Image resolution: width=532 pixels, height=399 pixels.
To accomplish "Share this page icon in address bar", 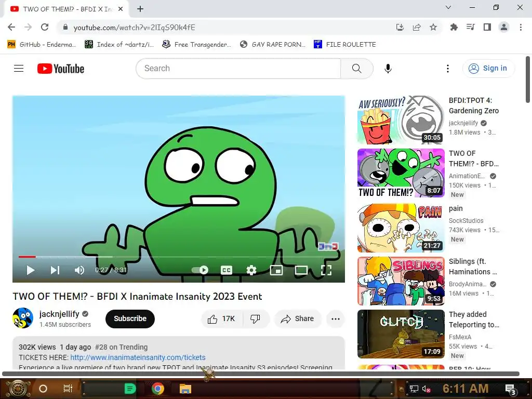I will click(x=417, y=27).
